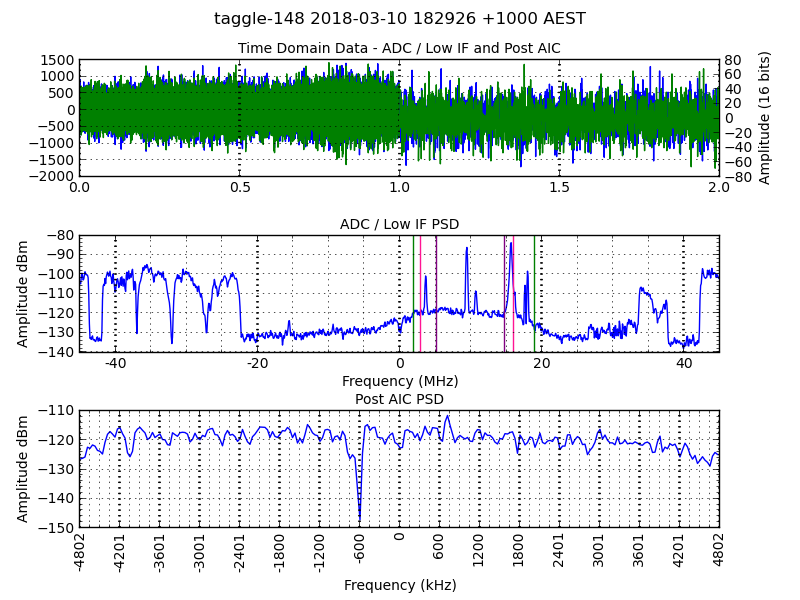This screenshot has width=800, height=600.
Task: Click the −90 tick on ADC PSD axis
Action: (x=60, y=255)
